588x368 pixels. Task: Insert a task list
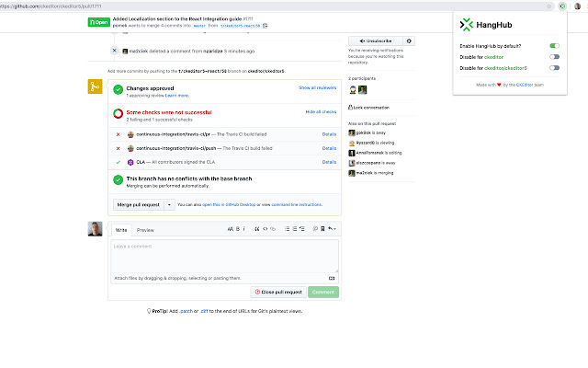click(x=302, y=229)
